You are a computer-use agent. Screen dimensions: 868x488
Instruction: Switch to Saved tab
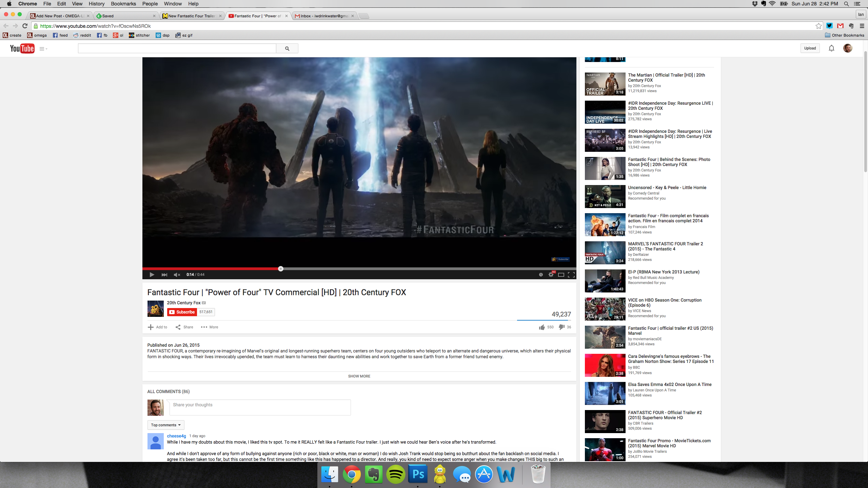click(x=126, y=16)
